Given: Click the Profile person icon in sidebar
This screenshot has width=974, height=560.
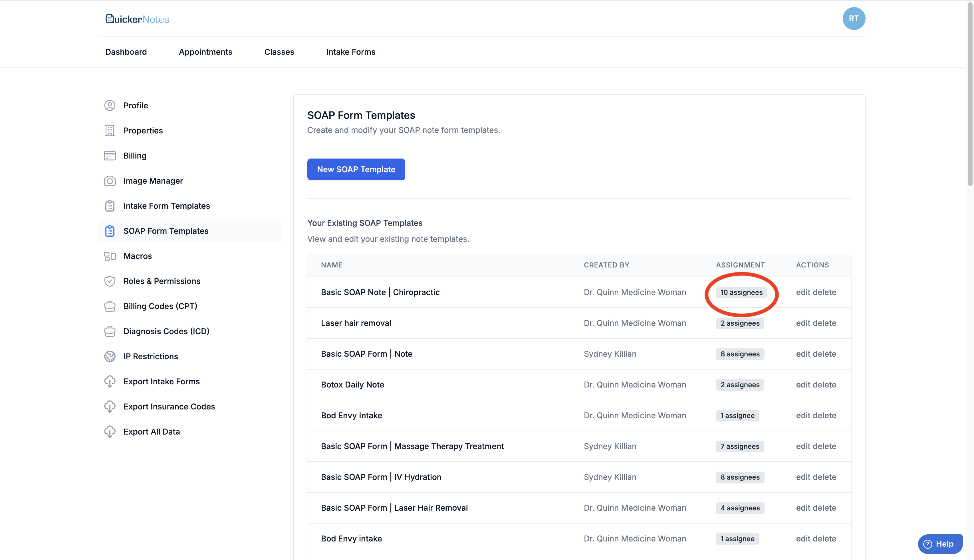Looking at the screenshot, I should (x=110, y=105).
